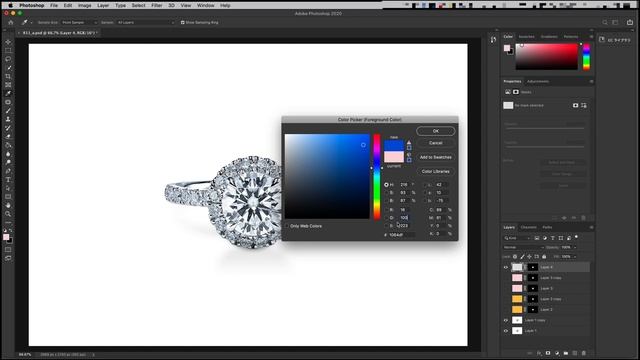The height and width of the screenshot is (360, 640).
Task: Click the layer style fx icon
Action: (539, 353)
